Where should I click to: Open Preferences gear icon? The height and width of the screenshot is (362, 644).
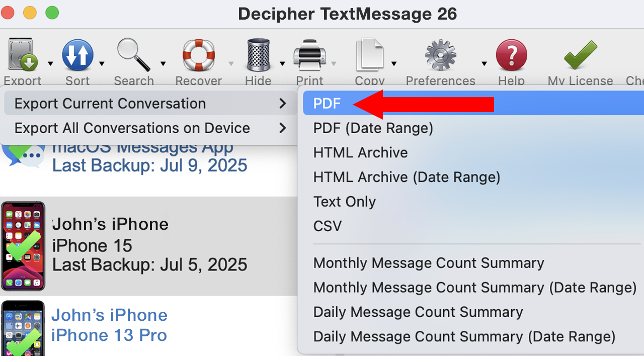[440, 55]
